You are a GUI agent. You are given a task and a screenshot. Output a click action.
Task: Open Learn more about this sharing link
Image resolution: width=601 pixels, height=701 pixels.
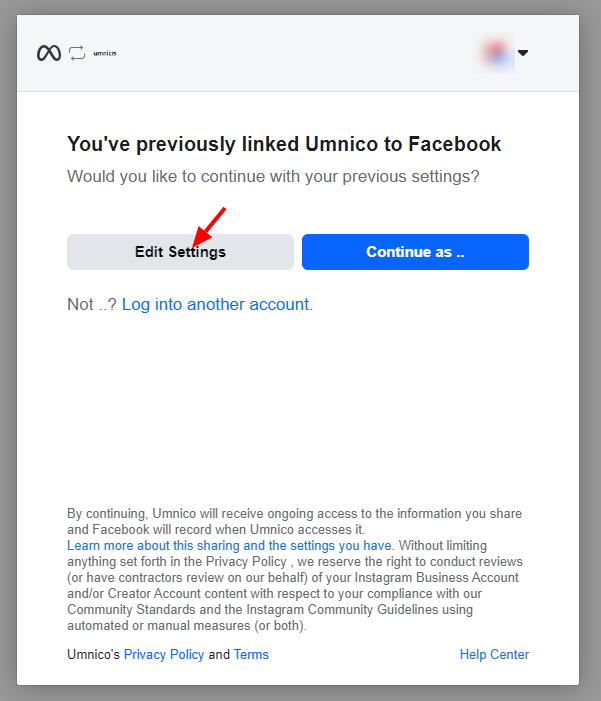(x=230, y=546)
